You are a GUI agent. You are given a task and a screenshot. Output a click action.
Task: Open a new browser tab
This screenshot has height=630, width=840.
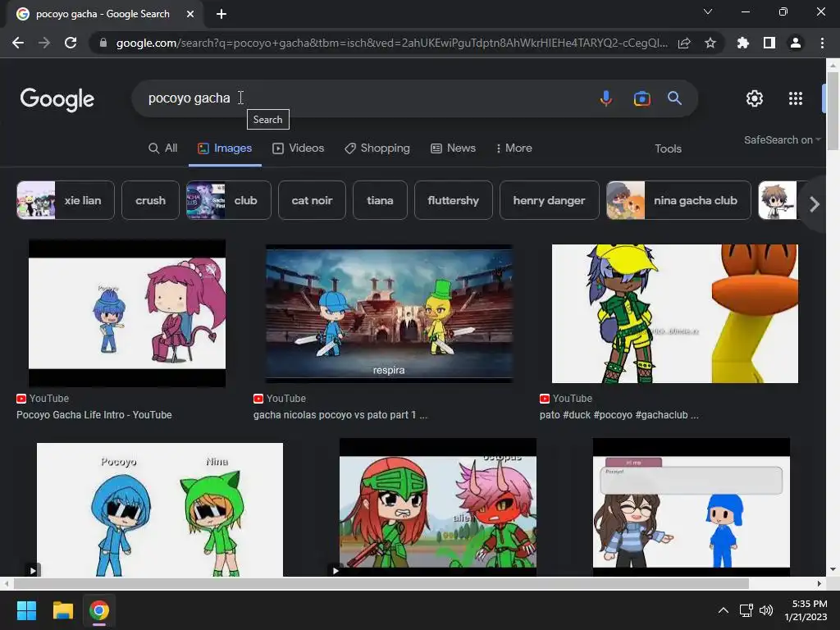coord(221,14)
